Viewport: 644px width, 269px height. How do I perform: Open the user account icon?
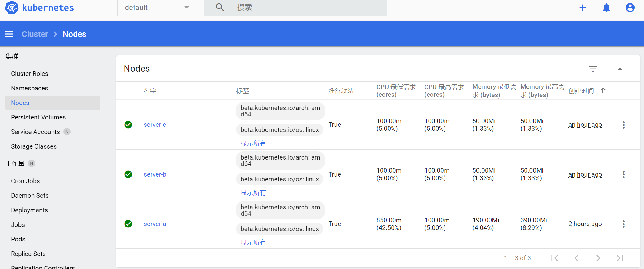pos(630,8)
